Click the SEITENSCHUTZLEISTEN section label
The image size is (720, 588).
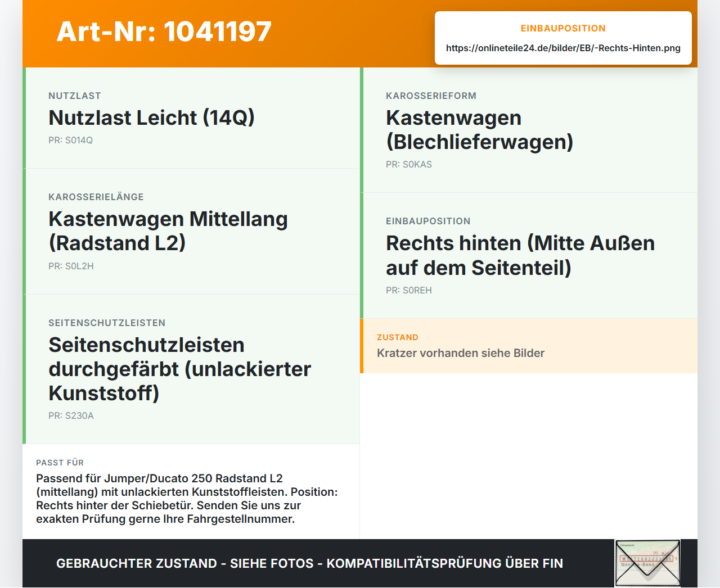pyautogui.click(x=107, y=323)
